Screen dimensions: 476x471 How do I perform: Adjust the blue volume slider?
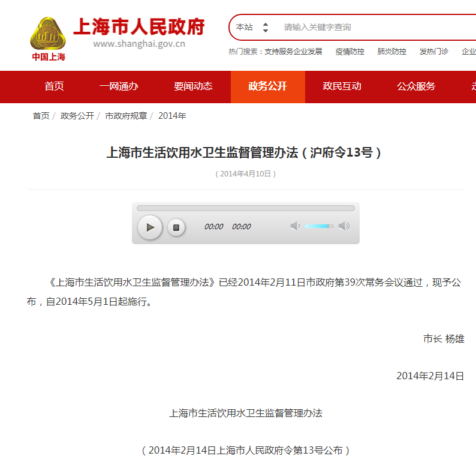click(318, 226)
